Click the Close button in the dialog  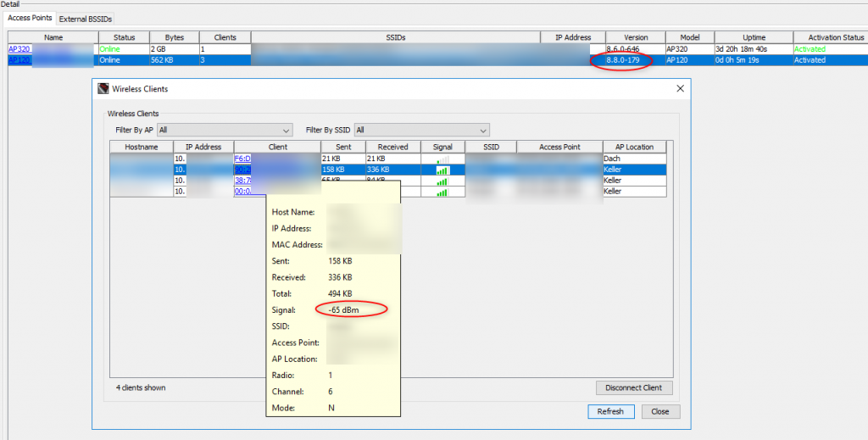pos(660,411)
